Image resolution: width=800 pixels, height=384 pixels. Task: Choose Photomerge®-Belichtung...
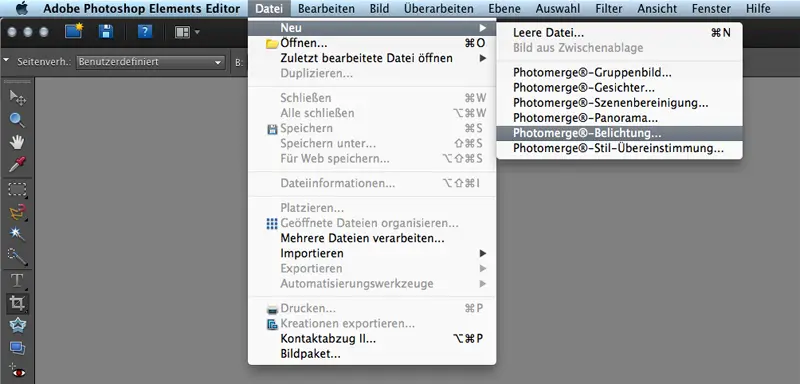[x=619, y=133]
